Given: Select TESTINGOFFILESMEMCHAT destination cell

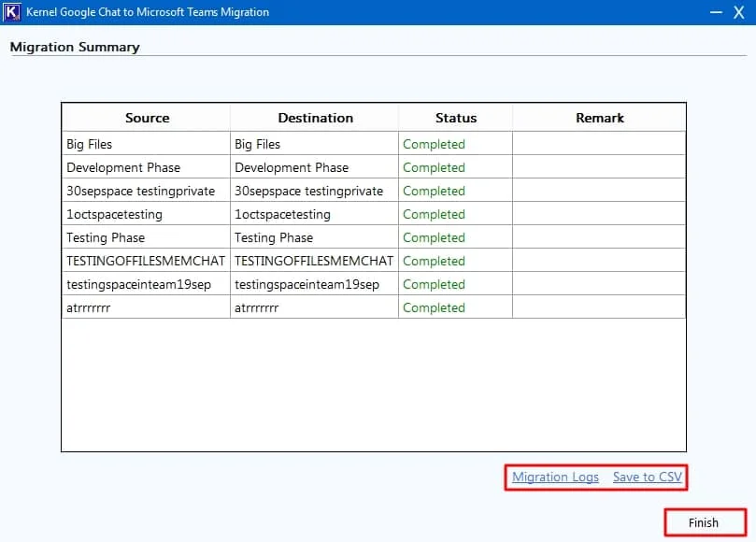Looking at the screenshot, I should pos(315,261).
